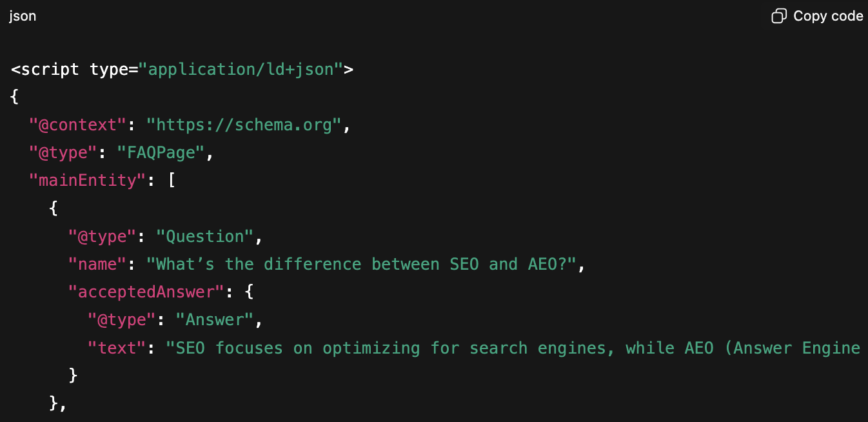Click the "type" attribute of script tag
The width and height of the screenshot is (868, 422).
(x=109, y=69)
